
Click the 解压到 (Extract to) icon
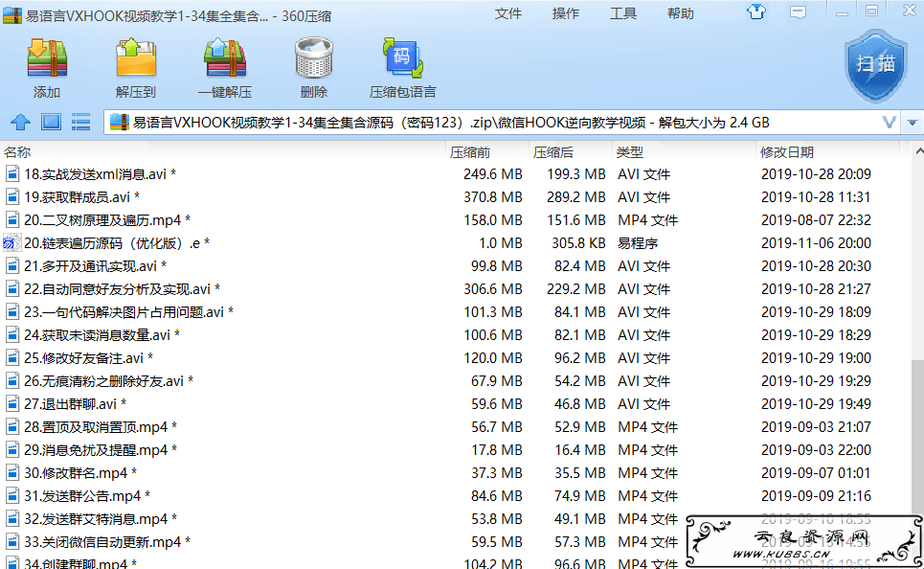[x=136, y=58]
